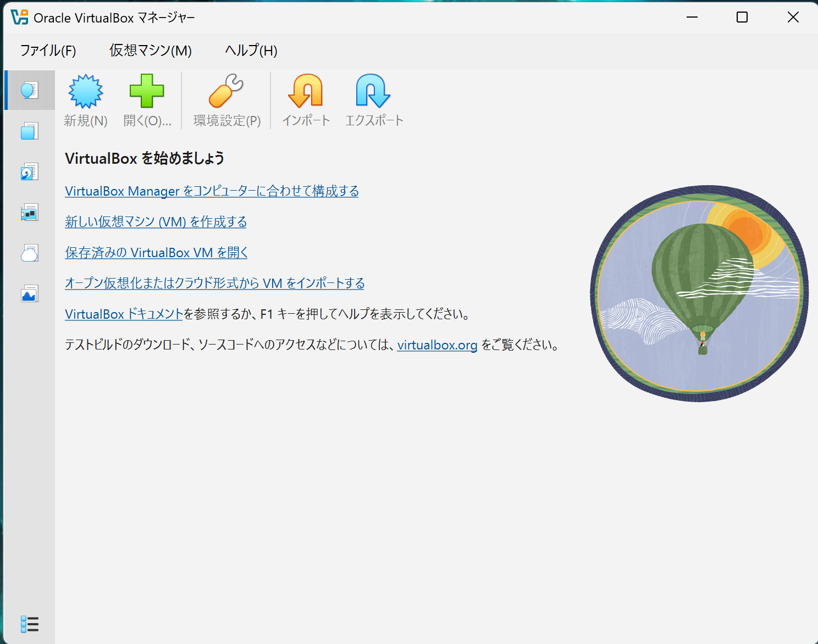Toggle the VM list panel at bottom left
818x644 pixels.
(30, 624)
